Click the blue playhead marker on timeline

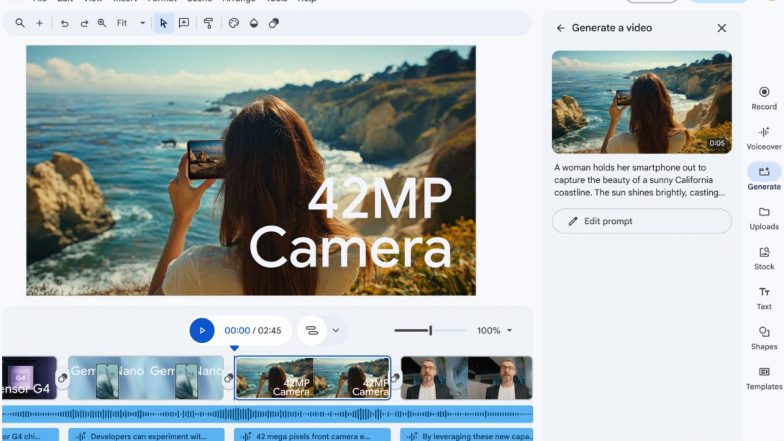tap(234, 348)
